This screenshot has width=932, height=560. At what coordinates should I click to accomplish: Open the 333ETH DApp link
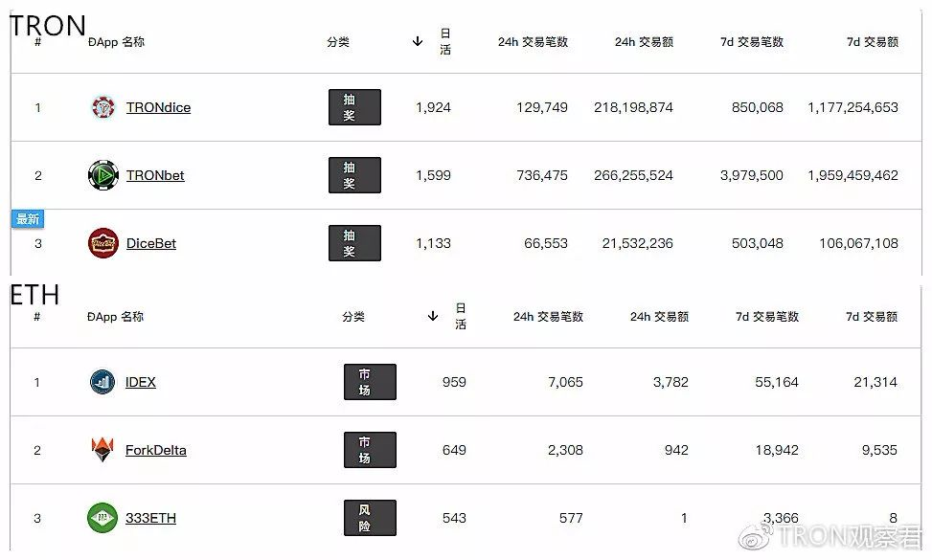tap(150, 518)
